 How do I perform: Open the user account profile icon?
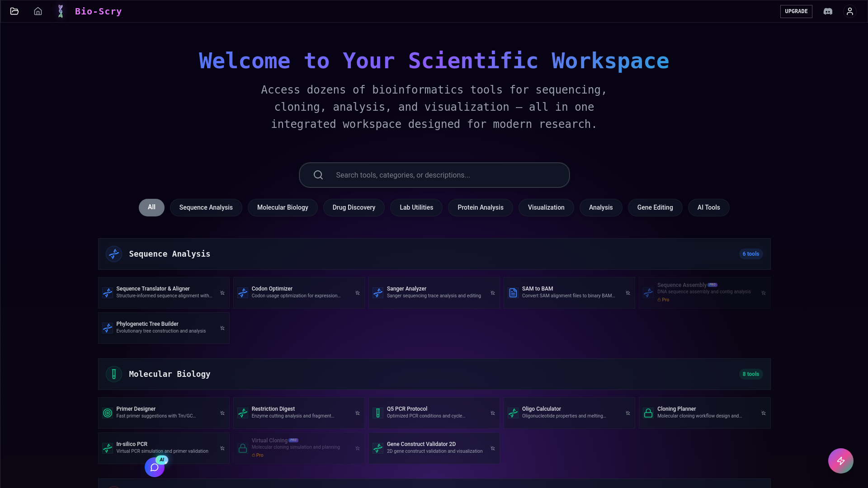click(x=850, y=11)
